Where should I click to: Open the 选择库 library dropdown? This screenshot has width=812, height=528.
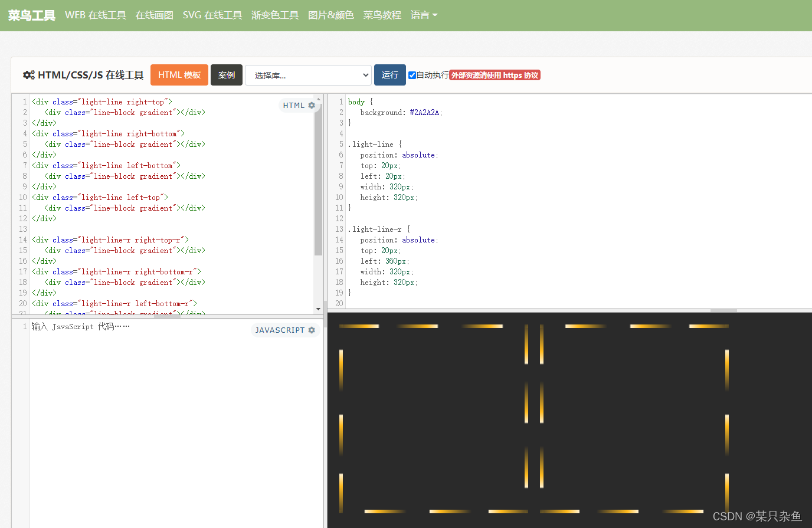(308, 75)
